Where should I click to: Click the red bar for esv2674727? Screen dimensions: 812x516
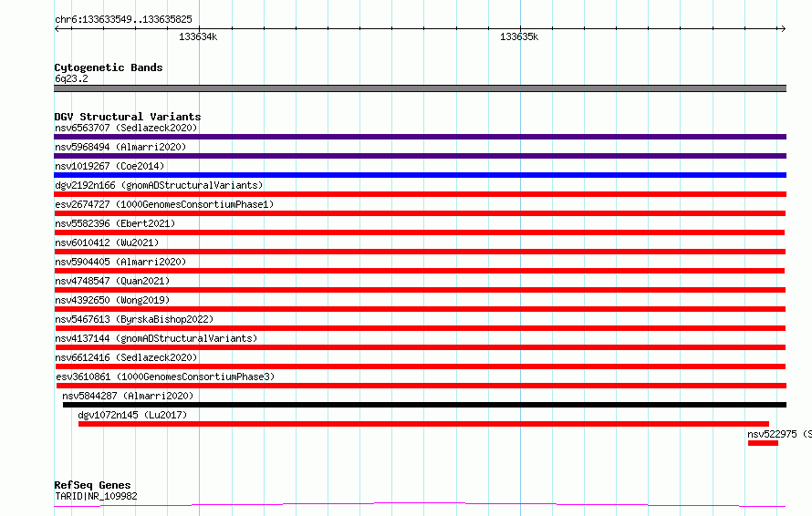(x=420, y=213)
